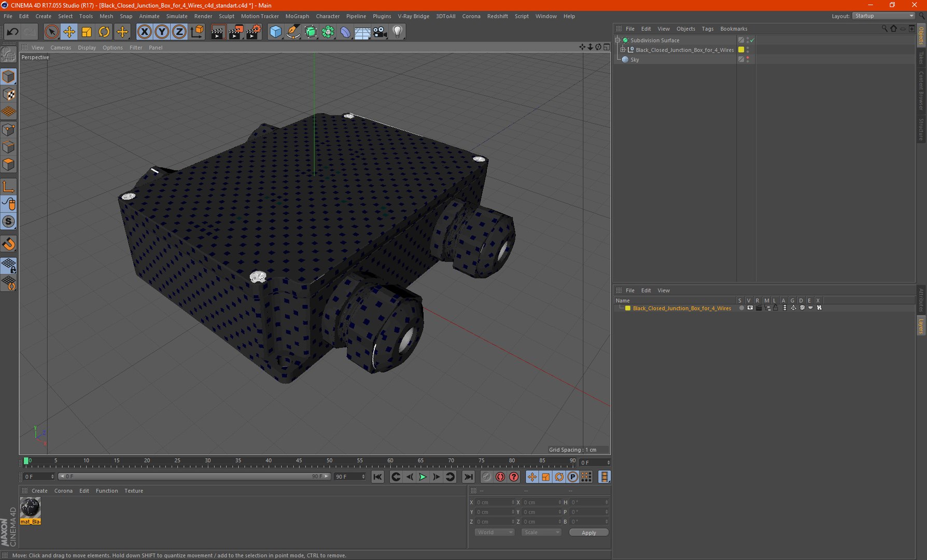The height and width of the screenshot is (560, 927).
Task: Select the Rotate tool
Action: click(104, 32)
